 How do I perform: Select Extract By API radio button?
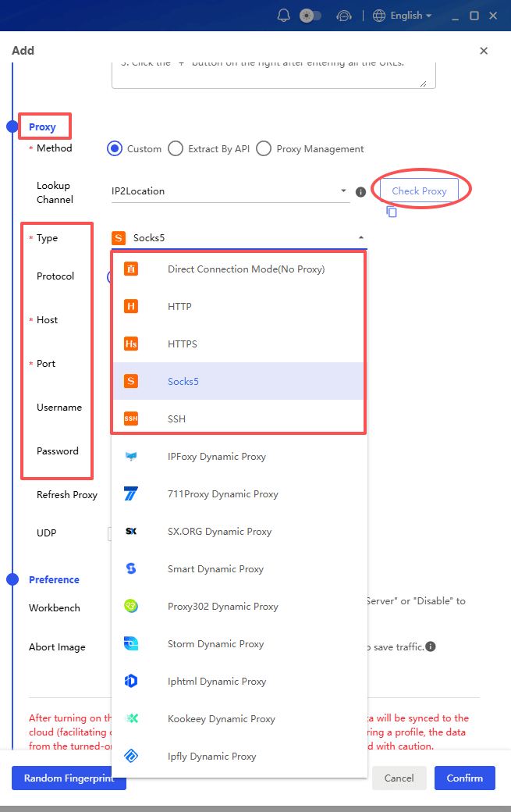(176, 148)
